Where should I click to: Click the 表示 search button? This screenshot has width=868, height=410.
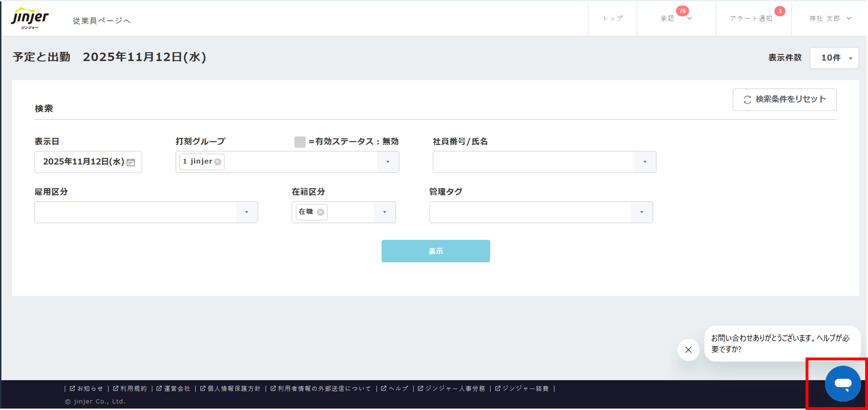435,251
